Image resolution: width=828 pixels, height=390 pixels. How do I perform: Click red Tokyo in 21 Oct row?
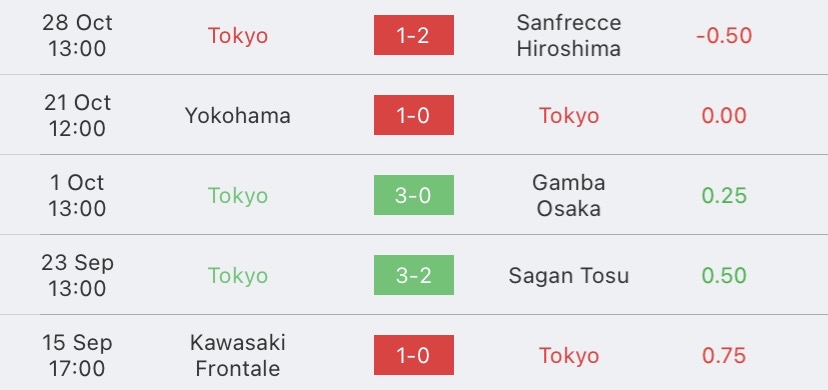point(569,116)
